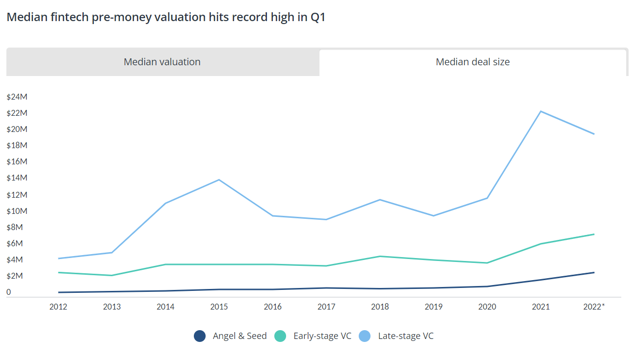The height and width of the screenshot is (364, 635).
Task: Click the $24M y-axis label
Action: click(17, 97)
